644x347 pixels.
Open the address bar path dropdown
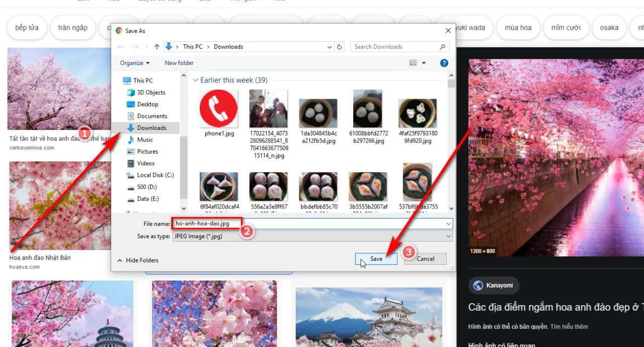(329, 47)
